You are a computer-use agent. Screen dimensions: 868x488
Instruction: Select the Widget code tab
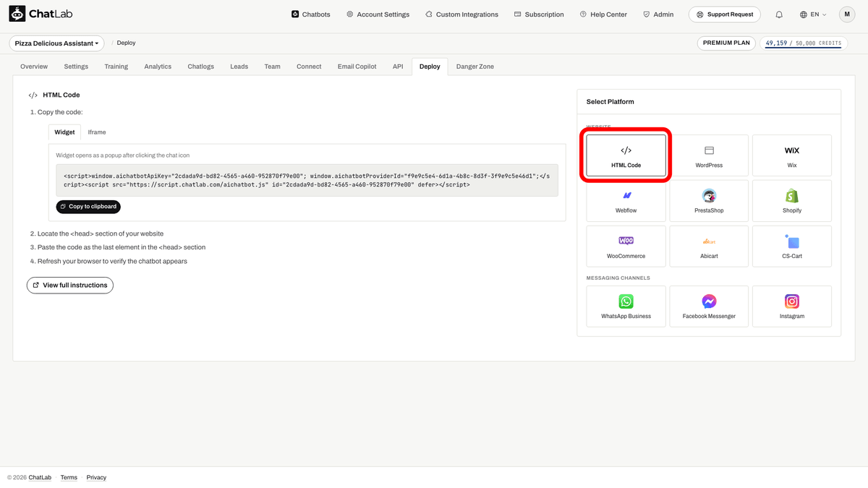pyautogui.click(x=64, y=132)
